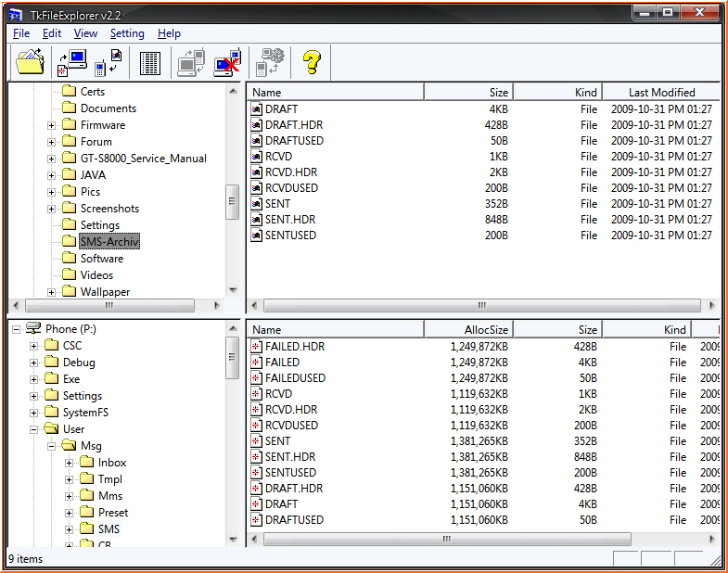Image resolution: width=728 pixels, height=573 pixels.
Task: Click the SENTUSED file icon in upper list
Action: [x=256, y=236]
